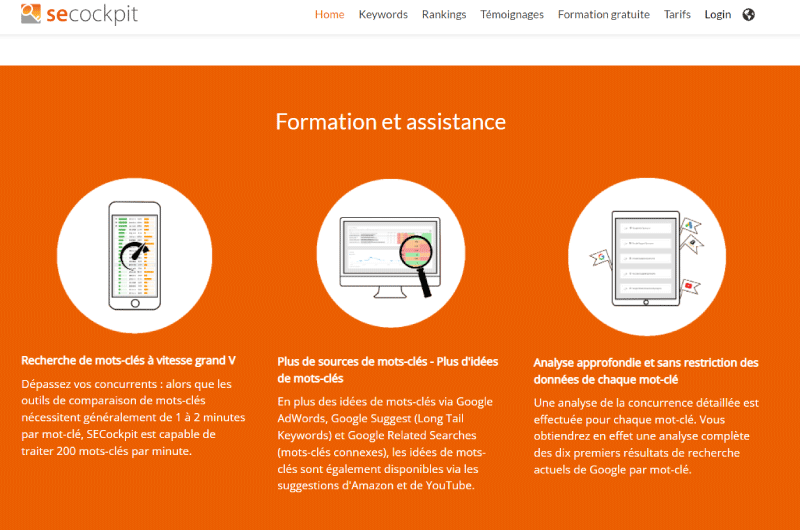Open the Rankings menu item
The image size is (800, 530).
pyautogui.click(x=444, y=15)
